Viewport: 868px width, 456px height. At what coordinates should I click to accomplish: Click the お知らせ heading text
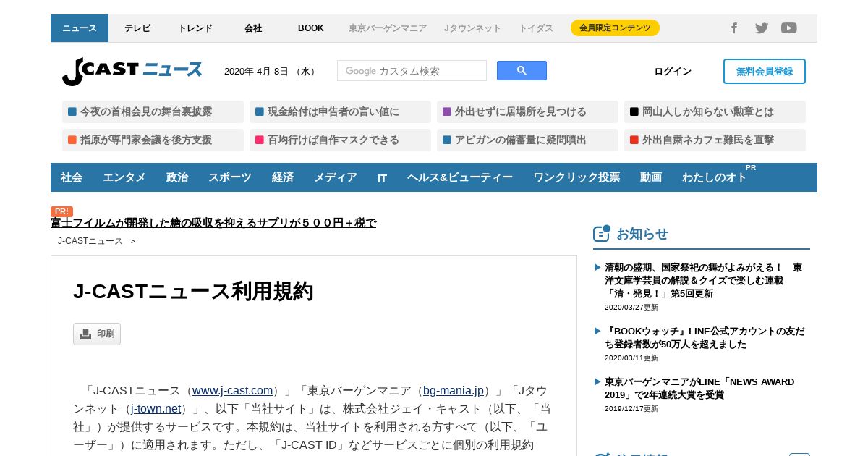coord(642,234)
